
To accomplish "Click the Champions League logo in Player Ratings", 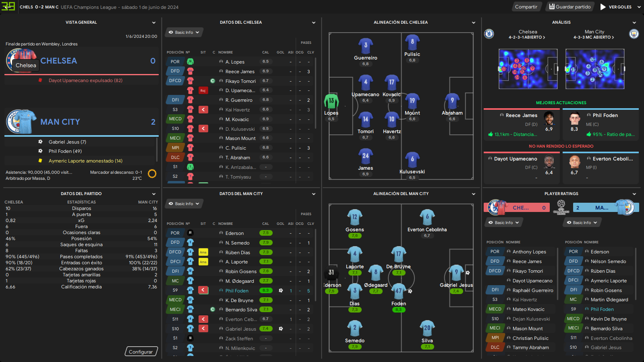I will [561, 208].
